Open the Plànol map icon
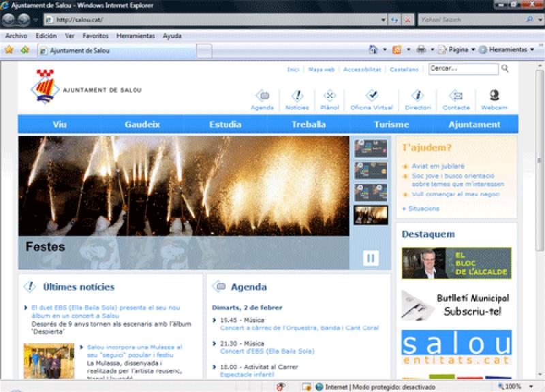 click(x=330, y=96)
